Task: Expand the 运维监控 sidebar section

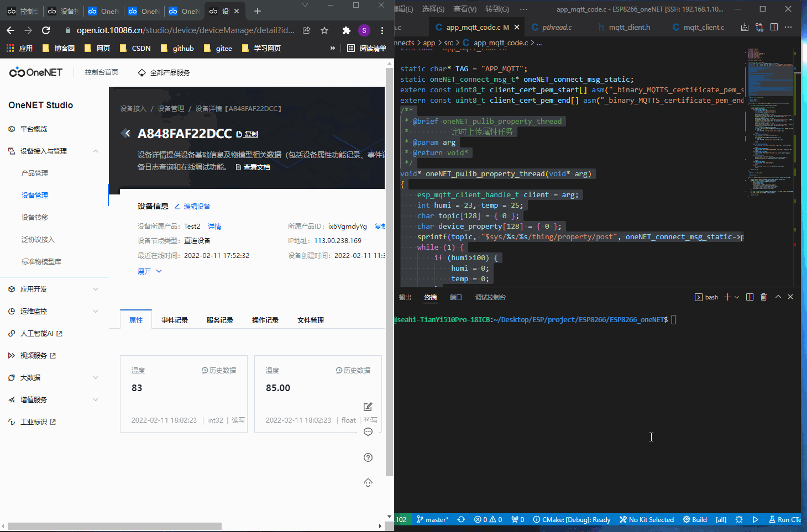Action: [96, 312]
